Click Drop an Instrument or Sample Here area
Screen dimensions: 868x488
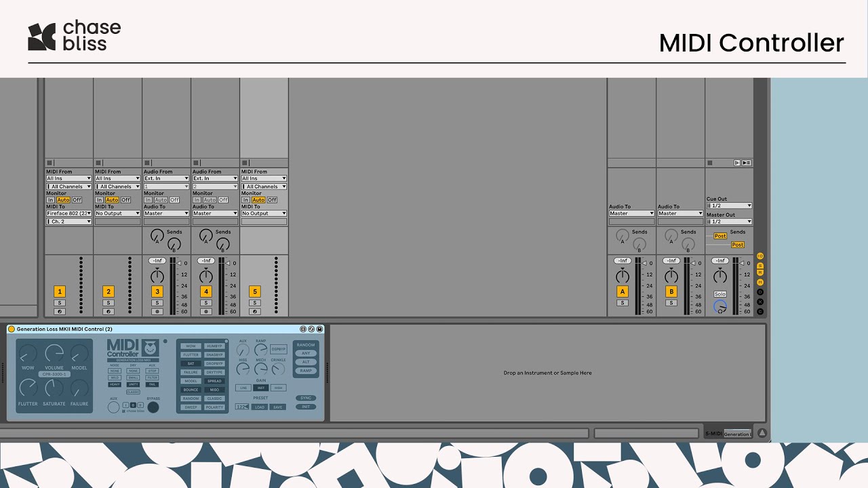point(547,373)
